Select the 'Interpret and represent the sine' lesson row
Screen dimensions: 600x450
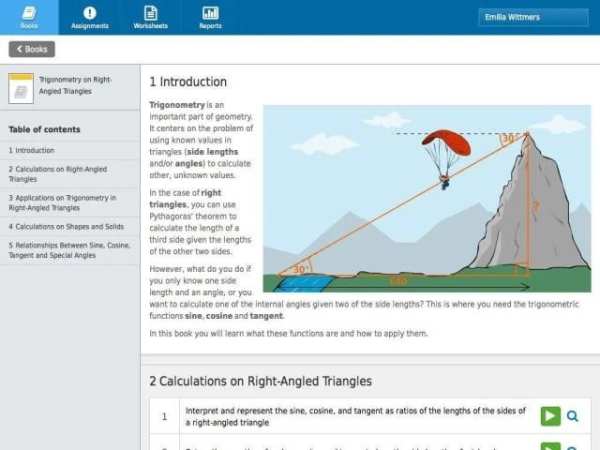tap(370, 416)
